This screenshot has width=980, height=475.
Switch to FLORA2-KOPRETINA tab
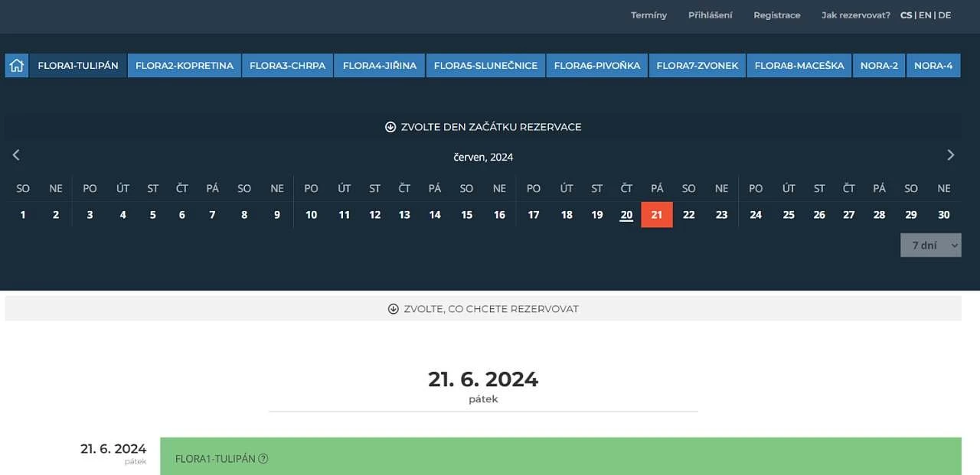185,66
